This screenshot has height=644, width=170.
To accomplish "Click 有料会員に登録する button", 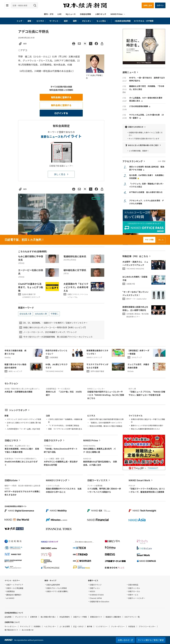I will click(61, 97).
